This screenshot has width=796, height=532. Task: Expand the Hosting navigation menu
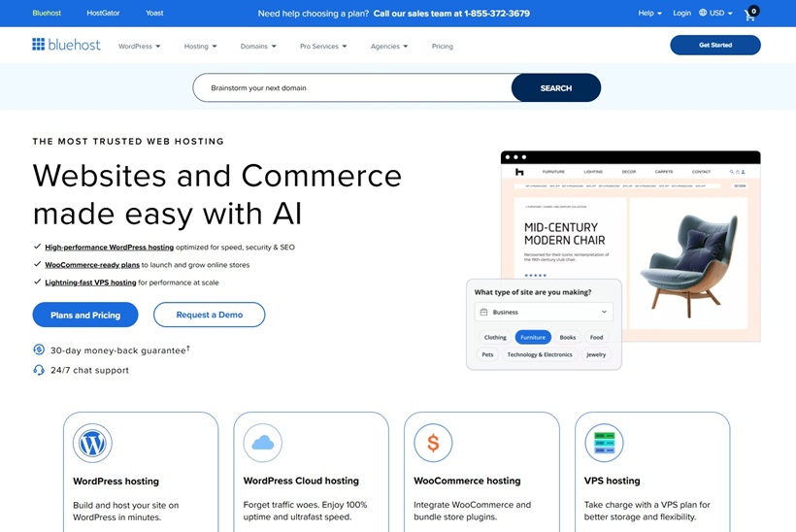click(200, 47)
